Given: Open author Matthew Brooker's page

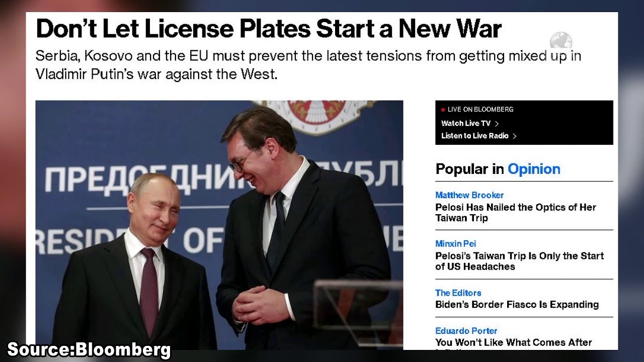Looking at the screenshot, I should (469, 195).
